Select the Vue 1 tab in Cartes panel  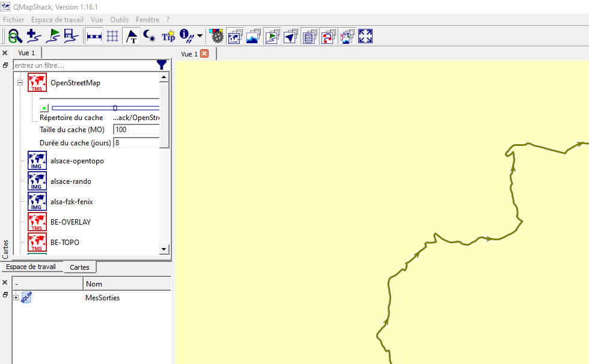pos(26,53)
